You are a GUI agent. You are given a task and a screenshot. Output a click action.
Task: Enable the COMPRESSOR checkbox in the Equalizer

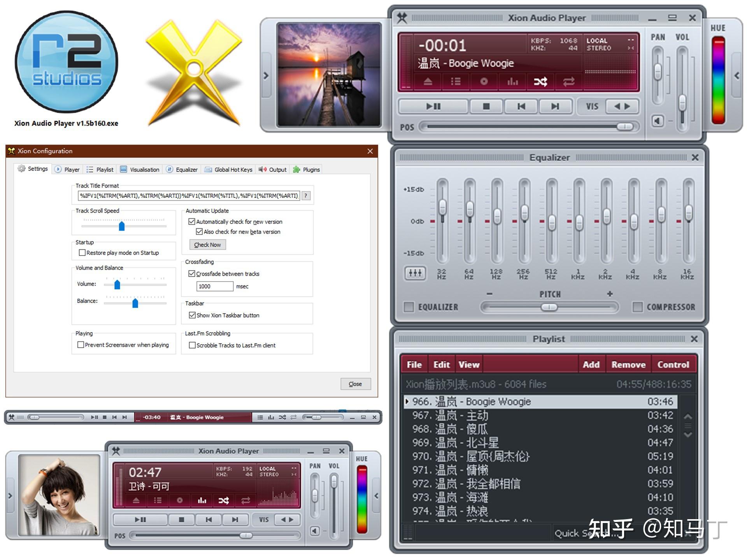click(638, 307)
